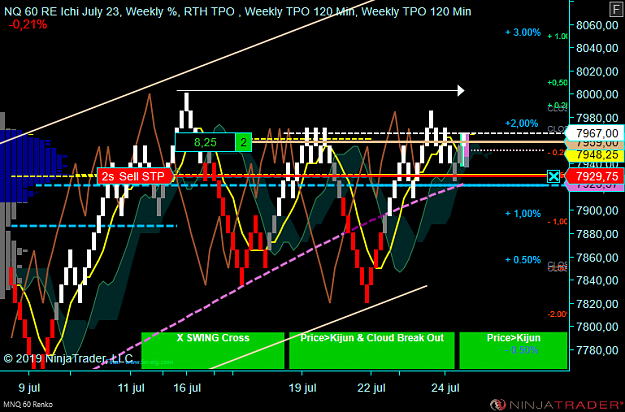Click the green quantity 2 box
The width and height of the screenshot is (625, 412).
pyautogui.click(x=244, y=142)
